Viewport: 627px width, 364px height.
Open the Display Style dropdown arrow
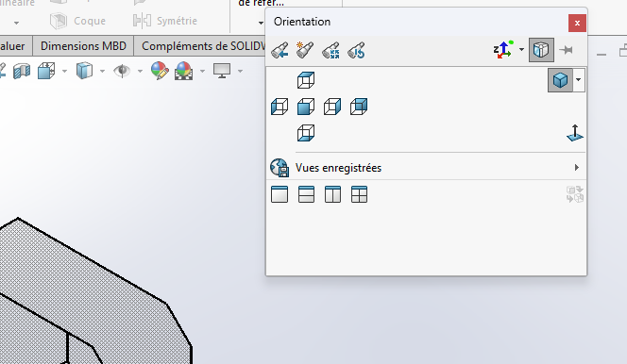102,72
